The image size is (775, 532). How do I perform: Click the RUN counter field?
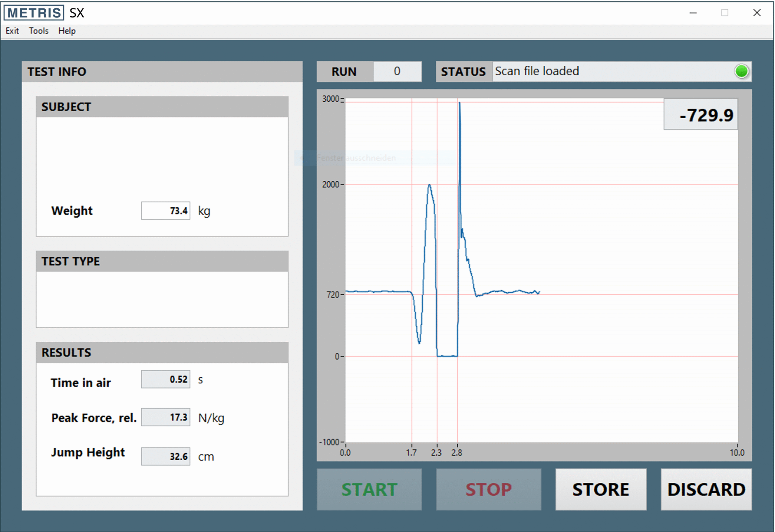(397, 71)
